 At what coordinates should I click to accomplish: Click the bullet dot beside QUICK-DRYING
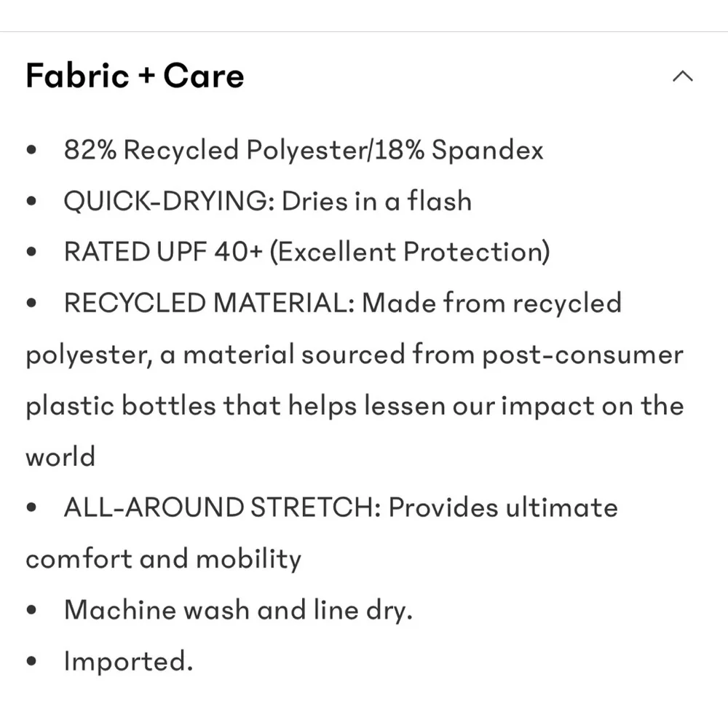[x=31, y=201]
